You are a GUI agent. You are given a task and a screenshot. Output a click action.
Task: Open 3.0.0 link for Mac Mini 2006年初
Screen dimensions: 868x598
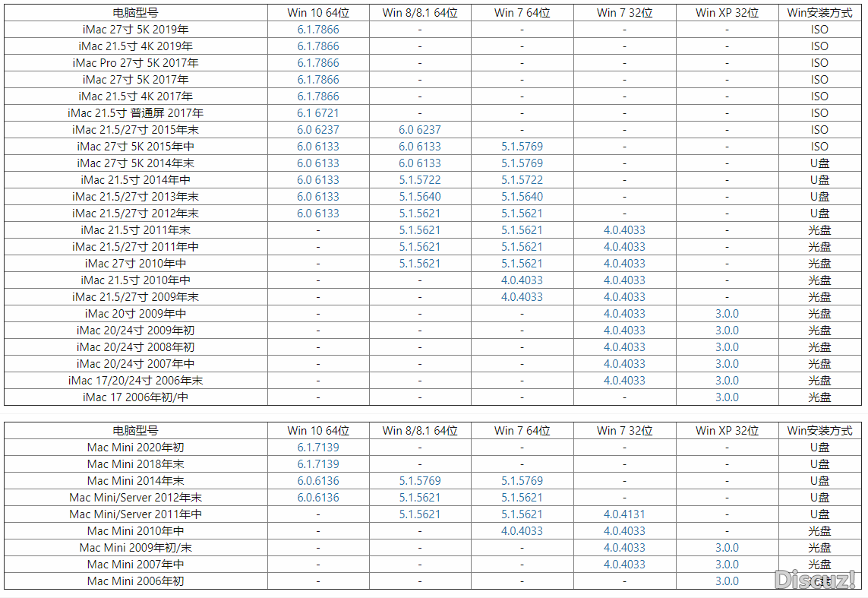tap(727, 581)
